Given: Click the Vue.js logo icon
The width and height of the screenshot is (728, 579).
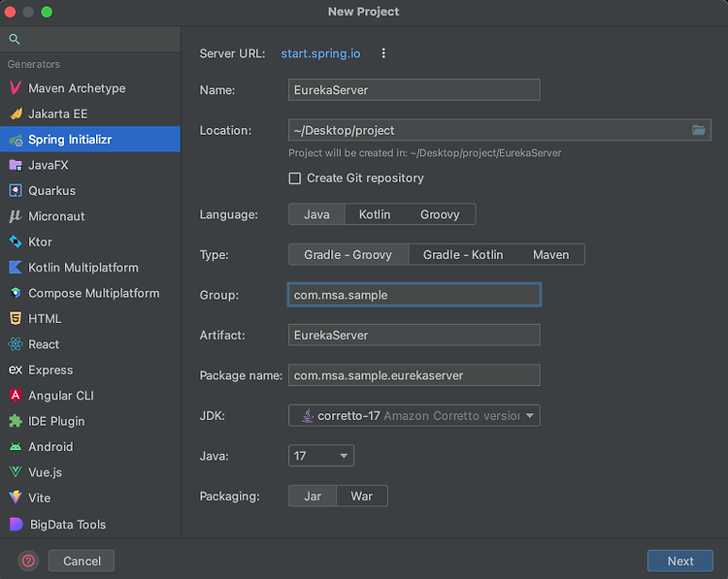Looking at the screenshot, I should (x=16, y=472).
